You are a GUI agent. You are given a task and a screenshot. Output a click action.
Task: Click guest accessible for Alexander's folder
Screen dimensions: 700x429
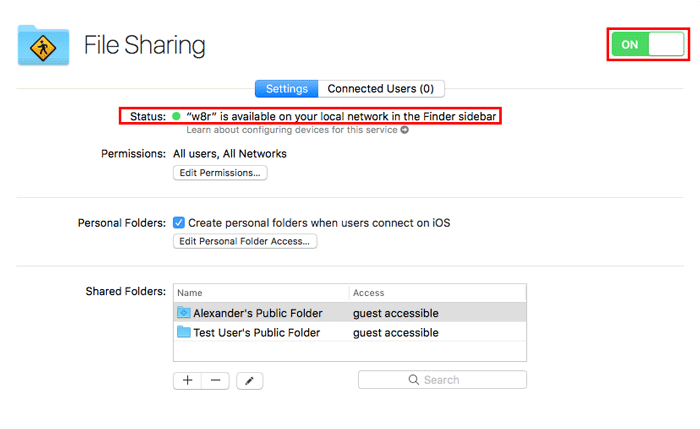click(x=396, y=313)
